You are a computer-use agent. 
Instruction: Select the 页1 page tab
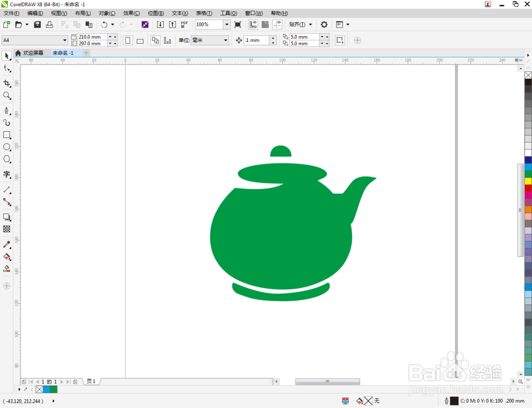91,381
